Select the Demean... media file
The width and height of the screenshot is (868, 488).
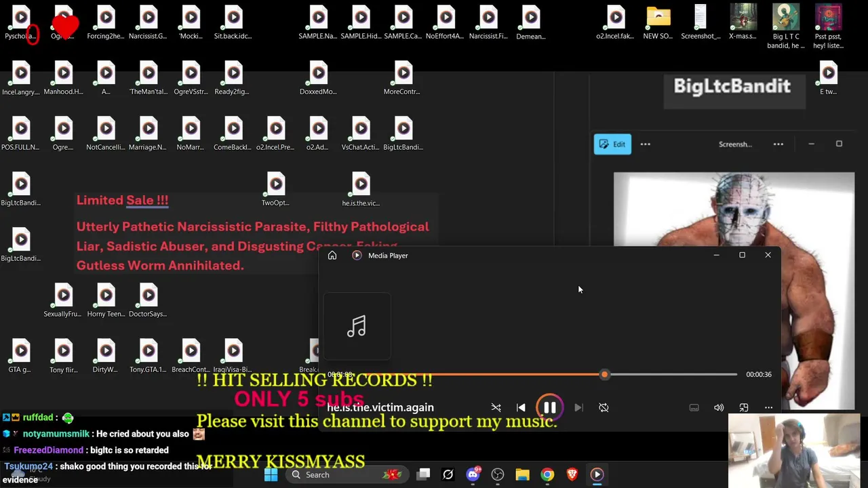(x=531, y=23)
